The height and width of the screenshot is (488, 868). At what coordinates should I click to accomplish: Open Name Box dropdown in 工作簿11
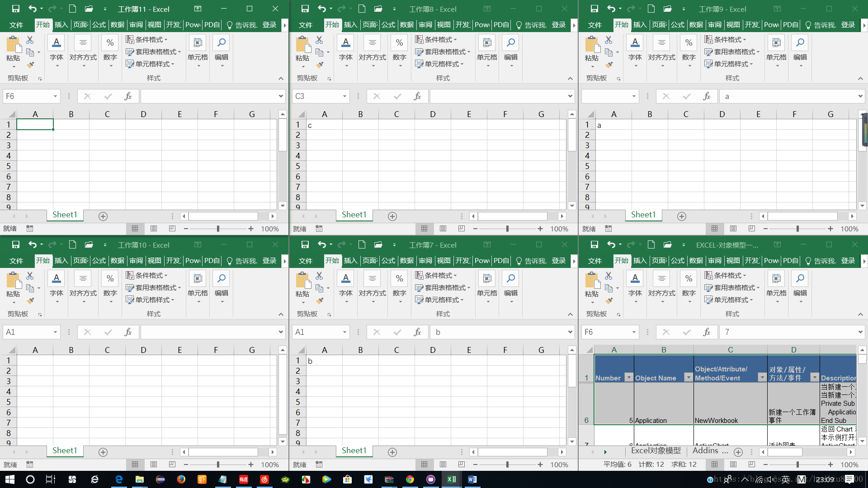55,96
